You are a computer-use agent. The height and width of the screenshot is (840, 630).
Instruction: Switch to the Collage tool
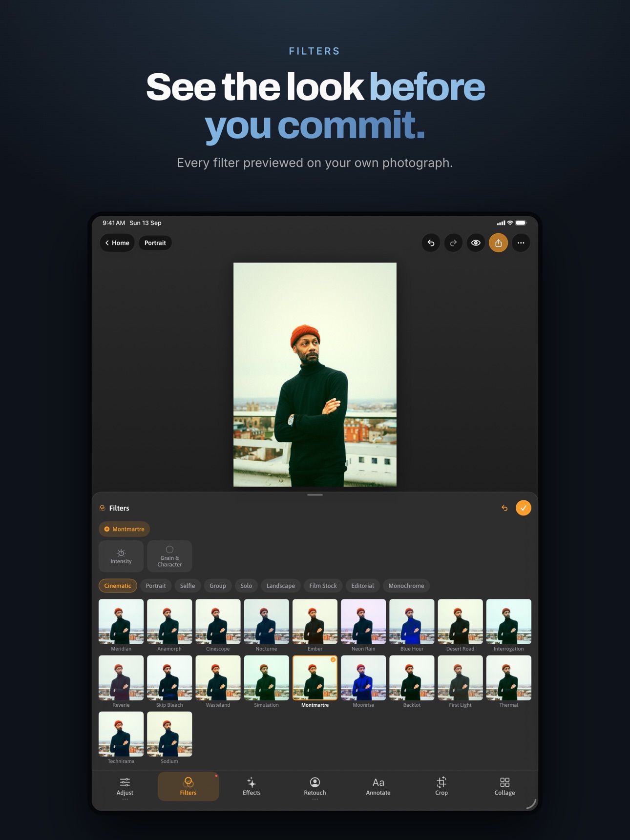click(504, 786)
